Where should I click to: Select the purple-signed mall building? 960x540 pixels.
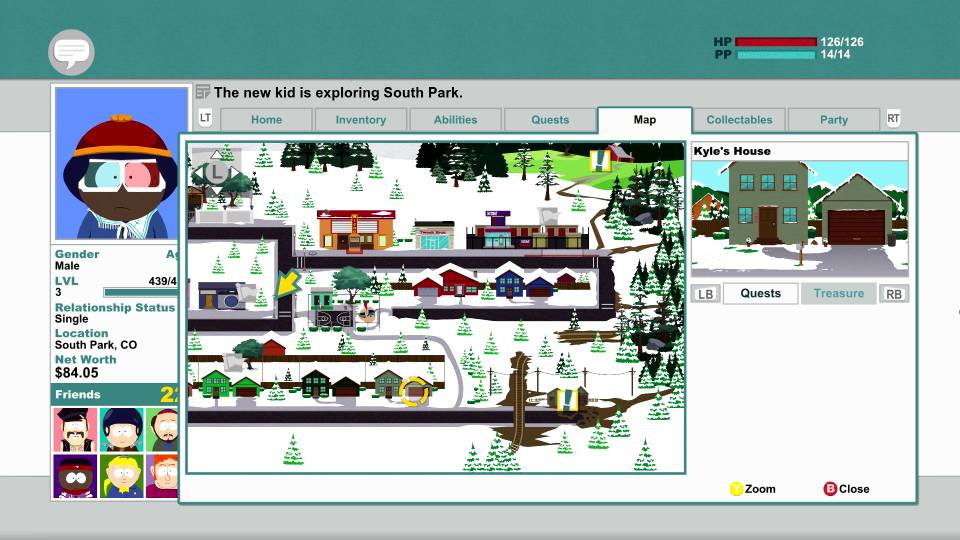pos(528,230)
